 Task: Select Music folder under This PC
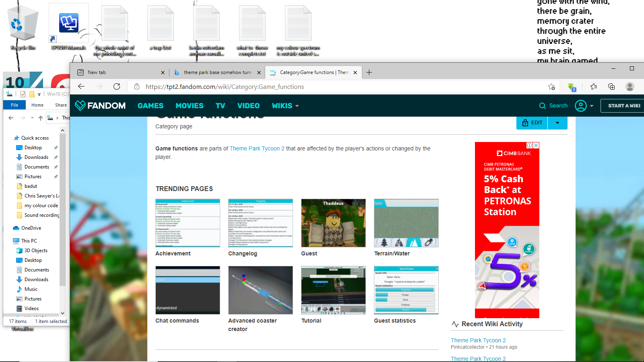(31, 289)
